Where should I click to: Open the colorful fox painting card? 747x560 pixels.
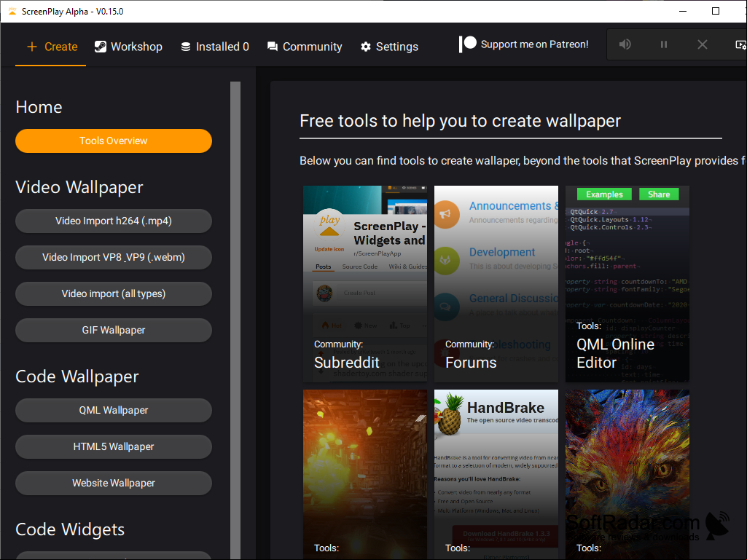(627, 474)
